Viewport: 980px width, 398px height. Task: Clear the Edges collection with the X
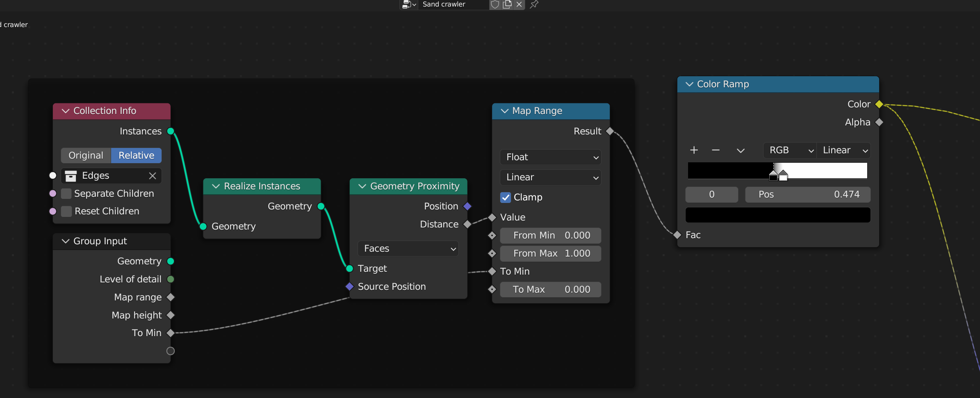[153, 176]
